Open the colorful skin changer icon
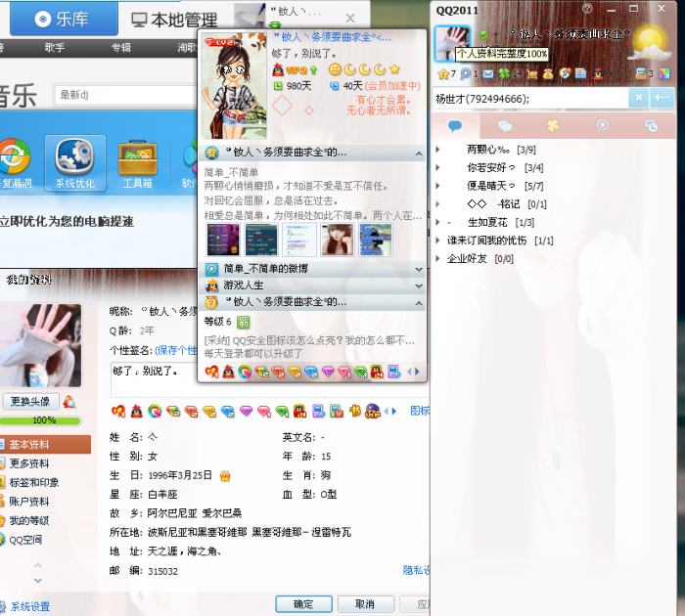 pos(664,73)
